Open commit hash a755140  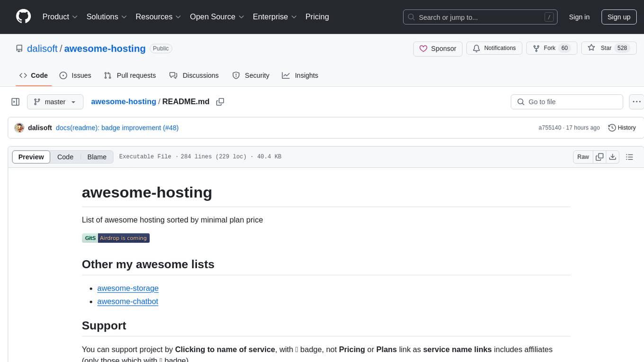pyautogui.click(x=550, y=128)
